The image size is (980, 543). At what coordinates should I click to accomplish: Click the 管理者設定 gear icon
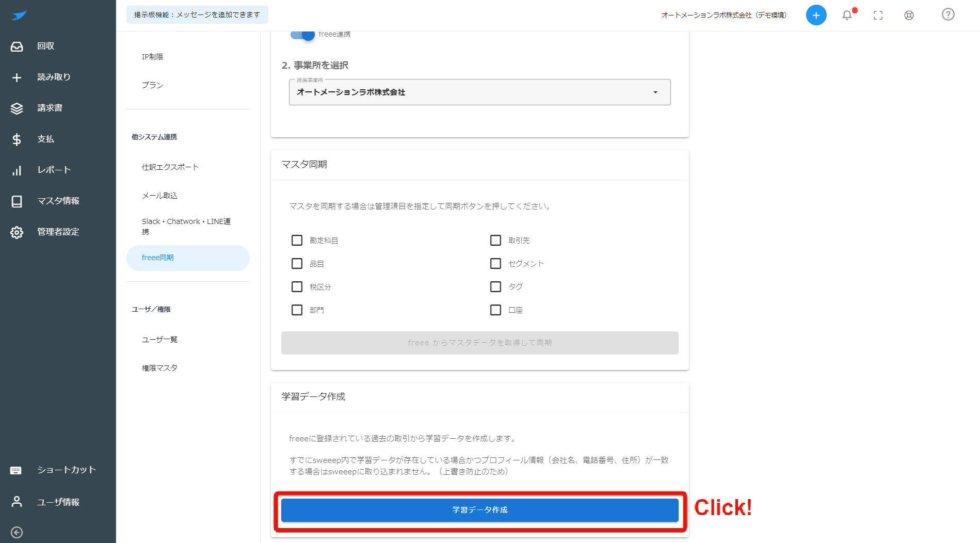click(x=17, y=232)
